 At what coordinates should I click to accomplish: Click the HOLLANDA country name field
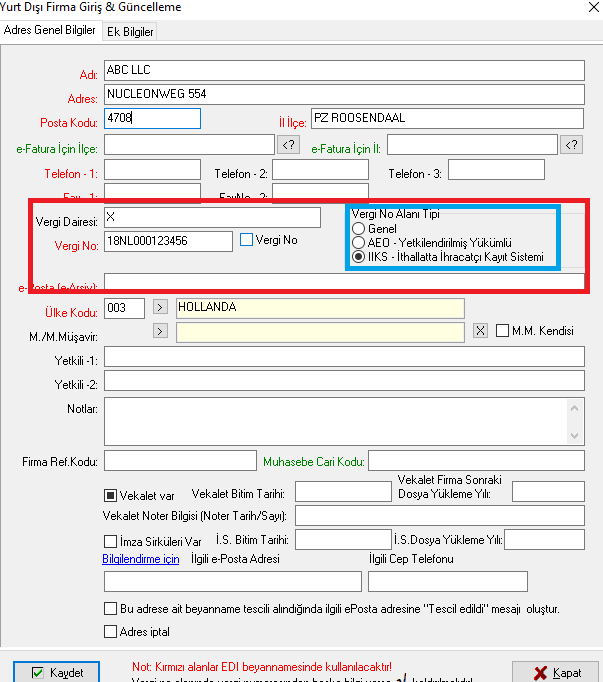pyautogui.click(x=320, y=308)
